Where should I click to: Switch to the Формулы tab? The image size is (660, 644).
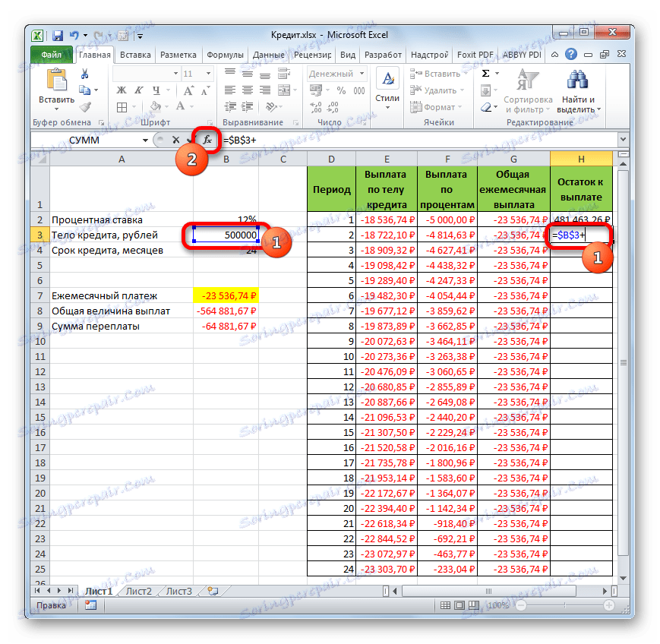[226, 55]
